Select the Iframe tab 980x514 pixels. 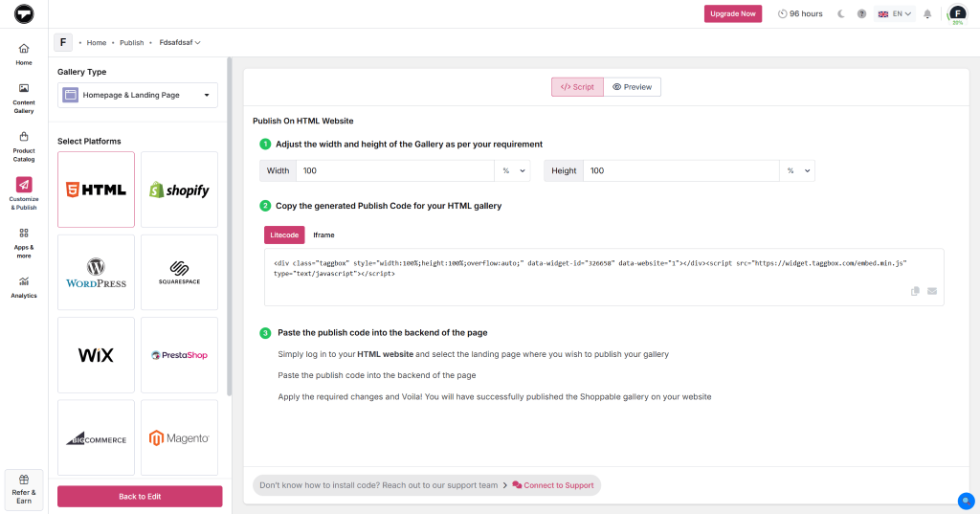(x=323, y=235)
